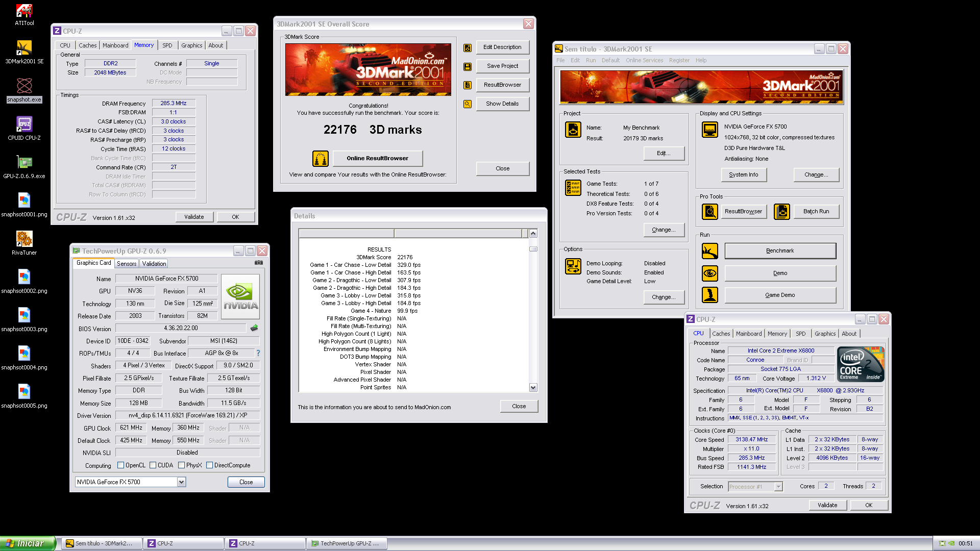Click Details list scrollbar down arrow
The height and width of the screenshot is (551, 980).
(x=533, y=388)
